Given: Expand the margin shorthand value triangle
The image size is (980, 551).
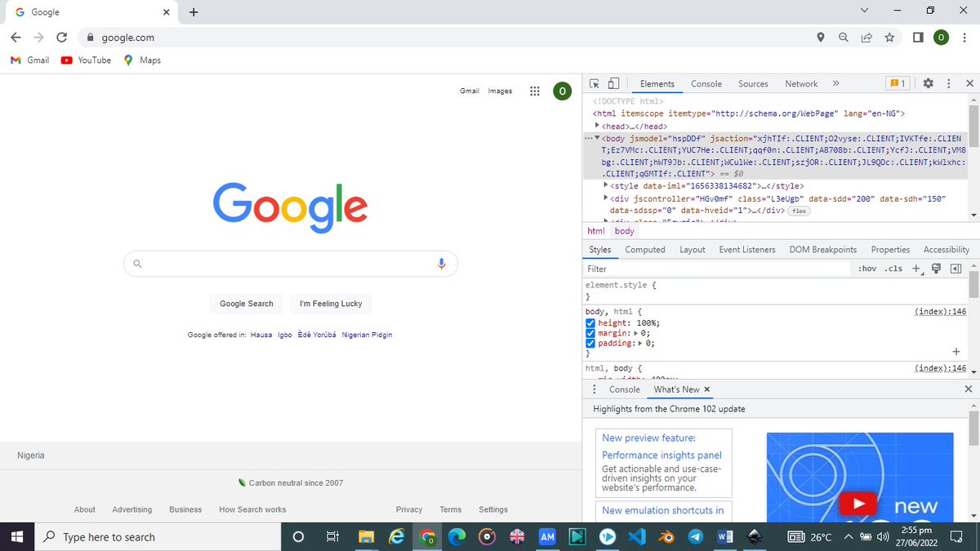Looking at the screenshot, I should click(x=636, y=333).
